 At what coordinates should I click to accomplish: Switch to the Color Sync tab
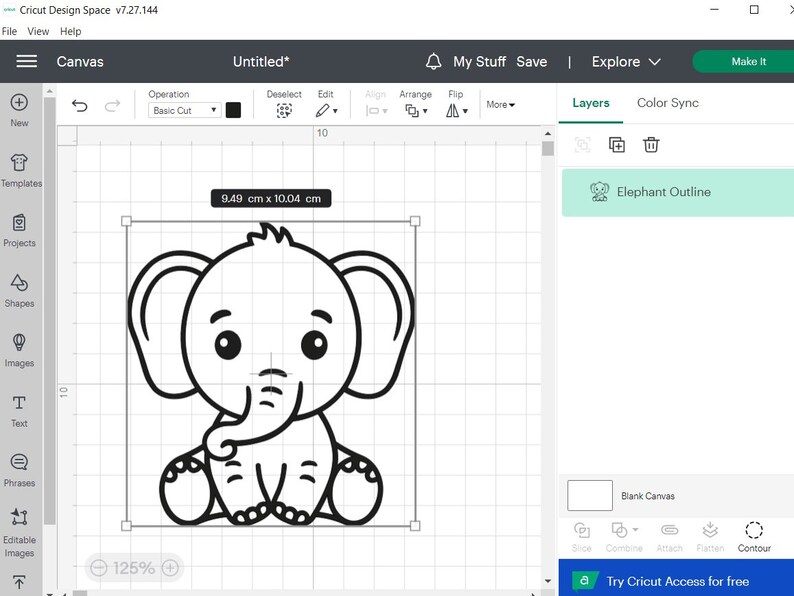click(667, 103)
